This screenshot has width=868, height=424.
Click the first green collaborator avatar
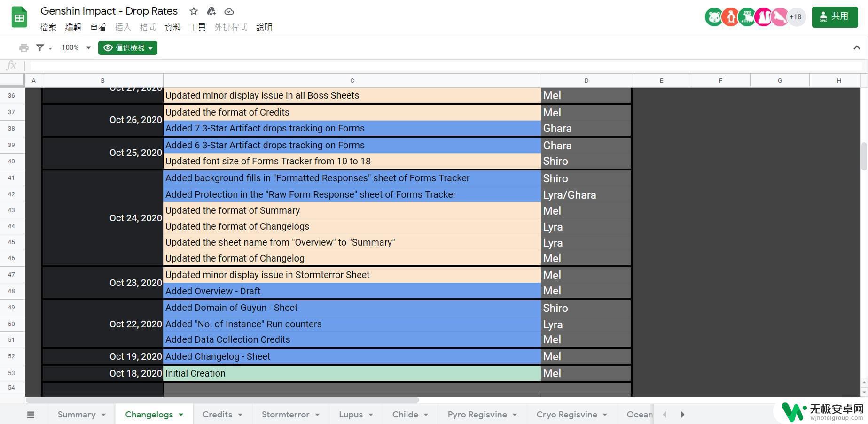coord(714,17)
